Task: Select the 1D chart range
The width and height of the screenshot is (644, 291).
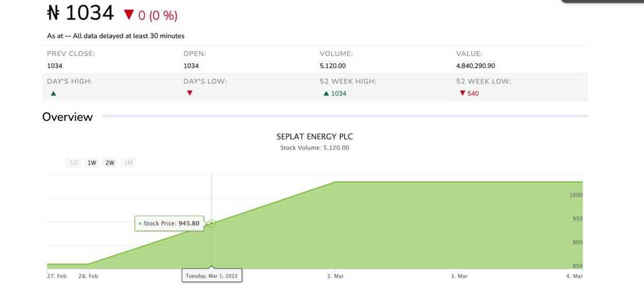Action: tap(74, 163)
